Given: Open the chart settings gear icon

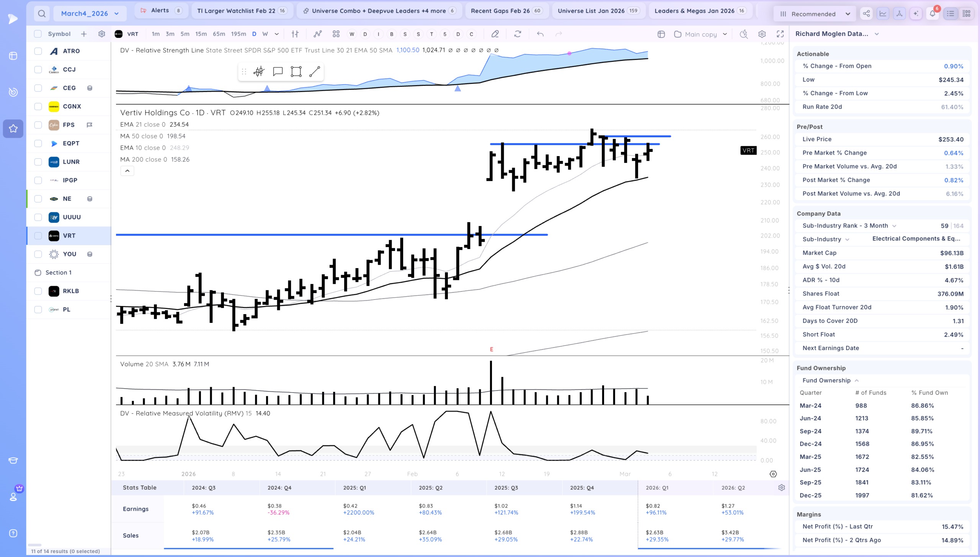Looking at the screenshot, I should tap(762, 34).
